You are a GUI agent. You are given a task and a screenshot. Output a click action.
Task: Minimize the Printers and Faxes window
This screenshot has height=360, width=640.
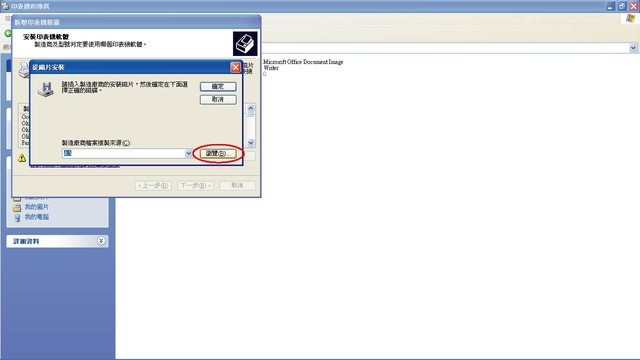click(610, 6)
